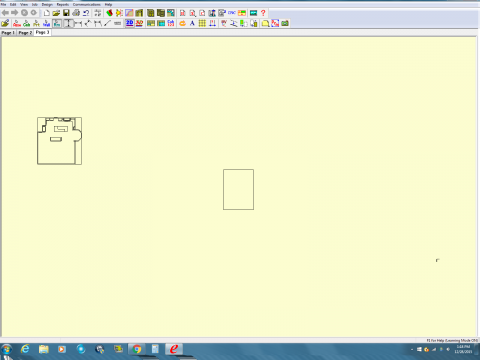This screenshot has height=360, width=480.
Task: Select the green Cabinet placement tool
Action: click(x=27, y=23)
